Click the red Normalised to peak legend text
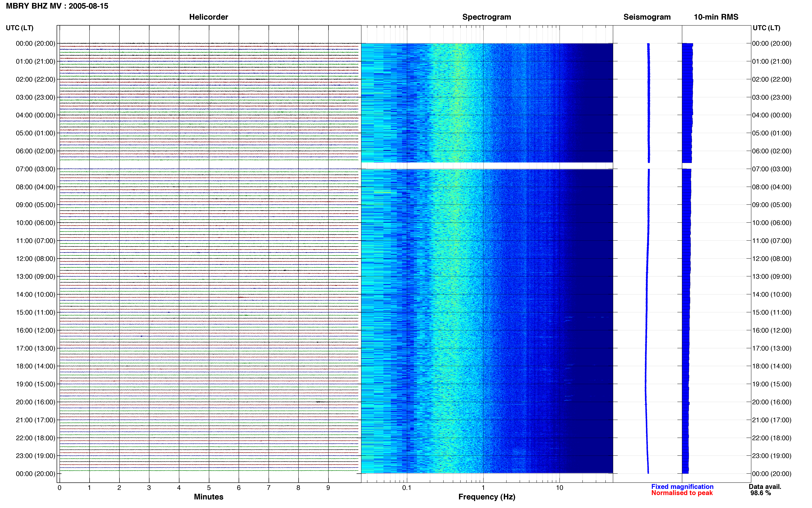Image resolution: width=812 pixels, height=508 pixels. pyautogui.click(x=682, y=493)
